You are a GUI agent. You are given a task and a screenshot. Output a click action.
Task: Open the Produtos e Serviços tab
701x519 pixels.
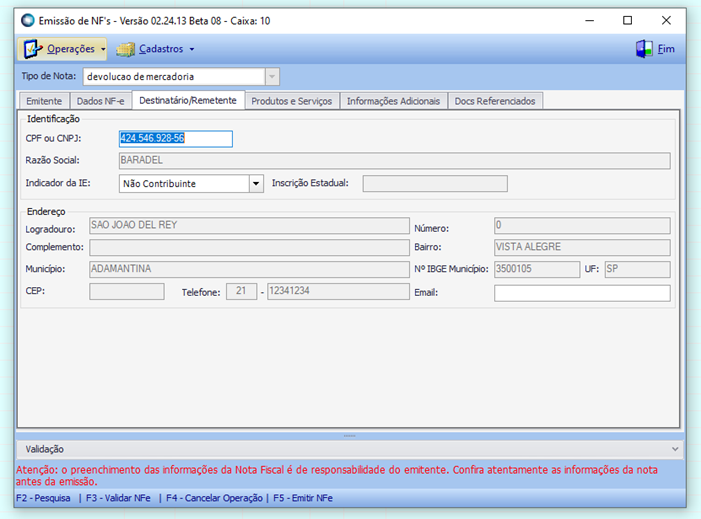tap(291, 101)
